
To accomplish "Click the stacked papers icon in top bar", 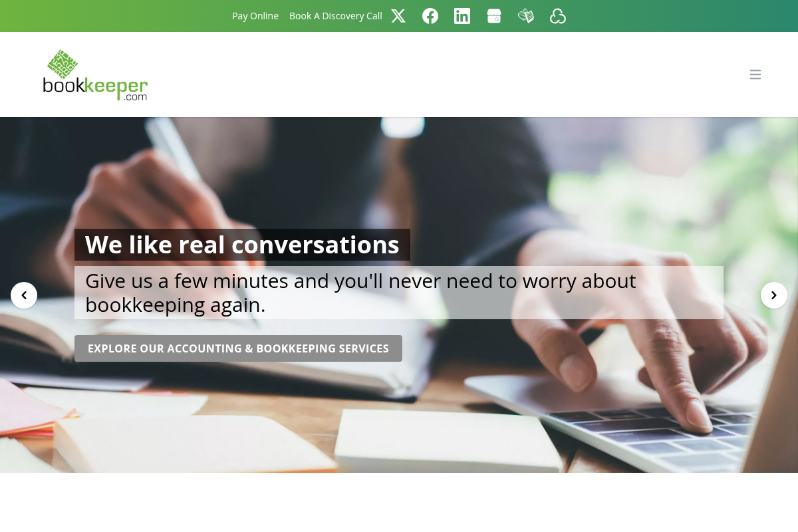I will click(526, 16).
